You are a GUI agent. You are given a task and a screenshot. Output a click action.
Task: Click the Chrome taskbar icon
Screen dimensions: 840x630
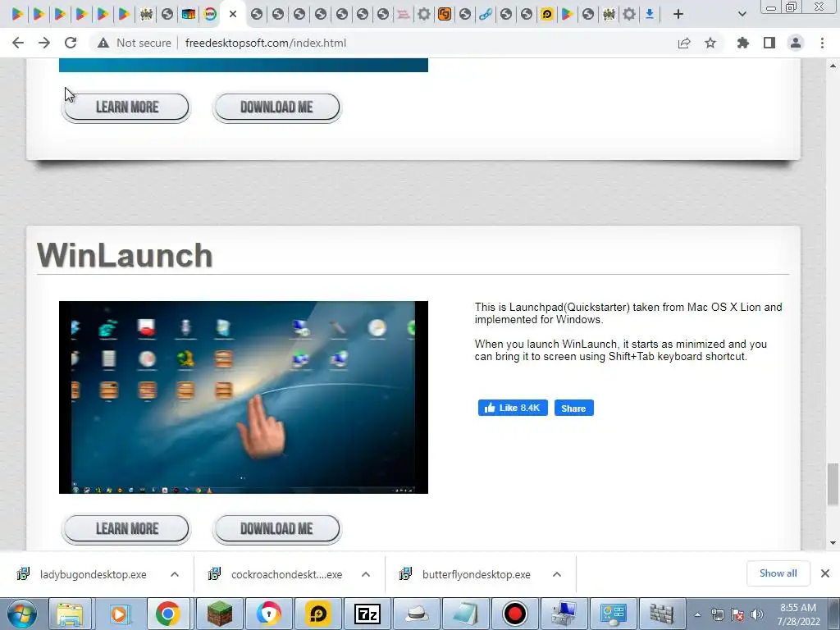167,614
